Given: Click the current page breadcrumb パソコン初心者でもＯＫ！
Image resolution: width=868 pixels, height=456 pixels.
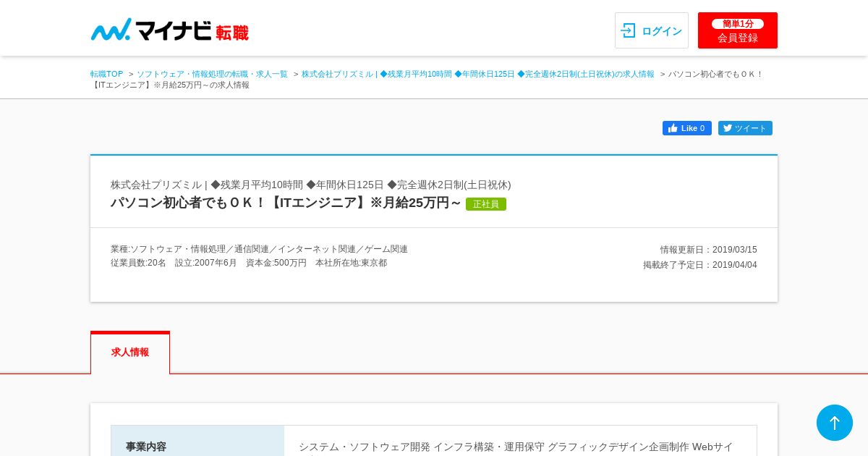Looking at the screenshot, I should coord(427,79).
